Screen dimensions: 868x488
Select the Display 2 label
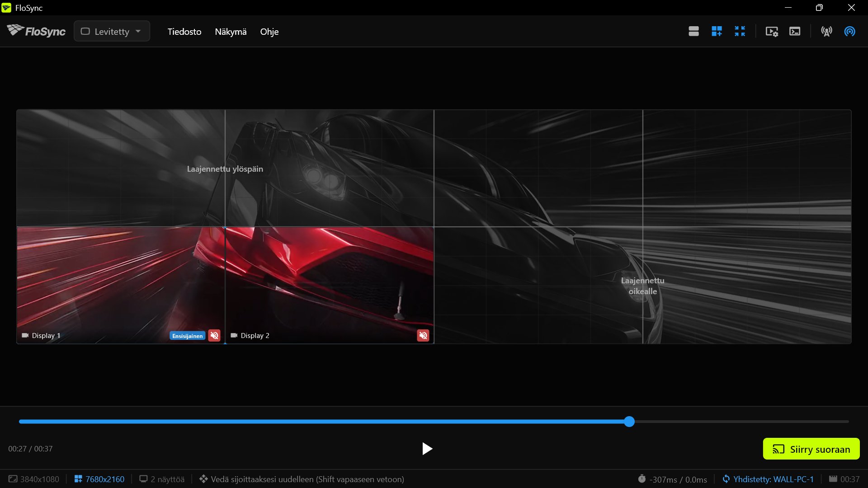255,336
